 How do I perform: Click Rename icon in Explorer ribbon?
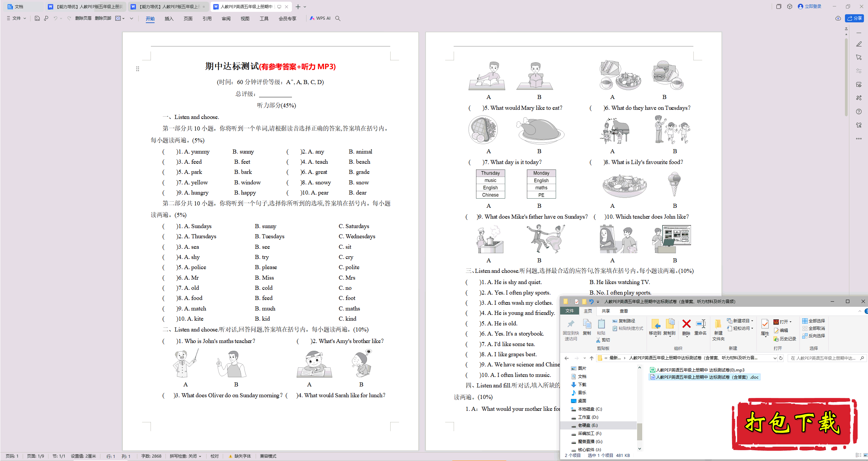point(701,324)
